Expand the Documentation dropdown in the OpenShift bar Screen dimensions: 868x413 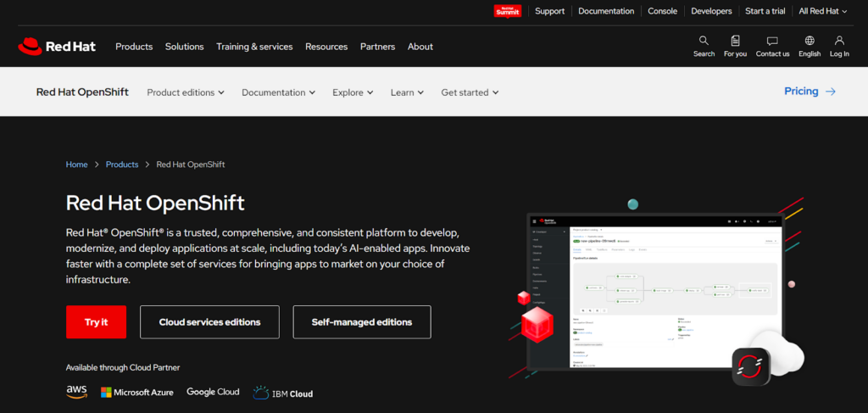[278, 92]
